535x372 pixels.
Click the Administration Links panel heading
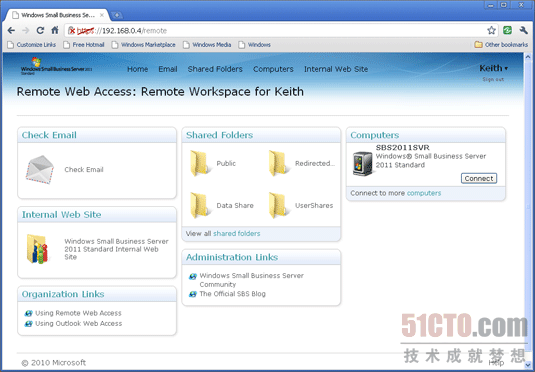tap(232, 257)
